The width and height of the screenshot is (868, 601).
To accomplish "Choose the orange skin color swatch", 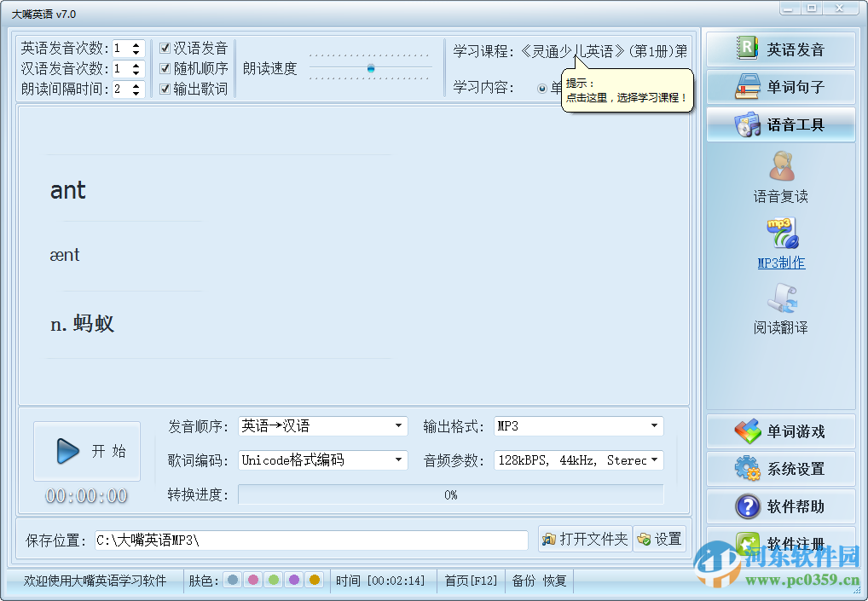I will click(315, 580).
